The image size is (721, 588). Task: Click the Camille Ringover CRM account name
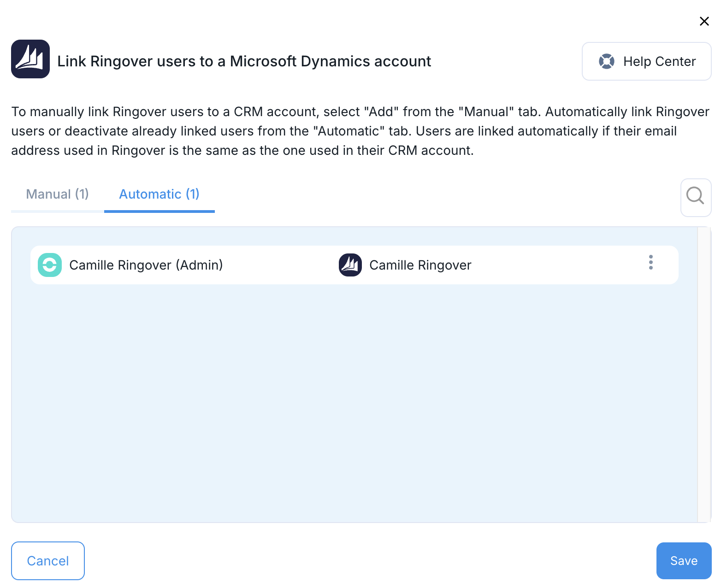[x=420, y=265]
